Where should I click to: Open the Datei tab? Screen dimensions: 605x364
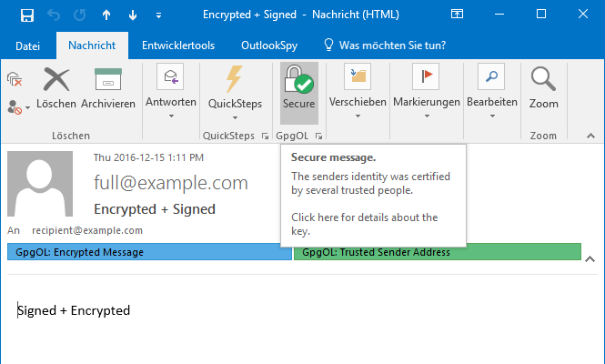pos(27,45)
